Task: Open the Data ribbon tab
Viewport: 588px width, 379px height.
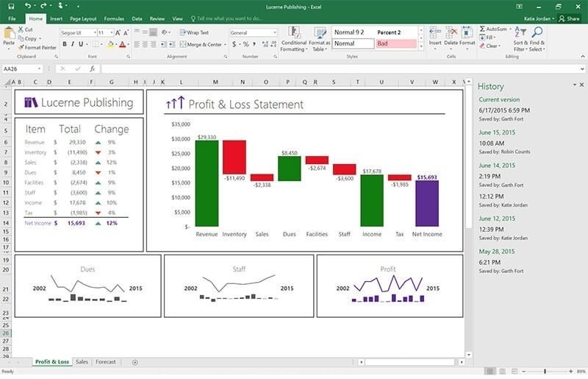Action: pos(137,18)
